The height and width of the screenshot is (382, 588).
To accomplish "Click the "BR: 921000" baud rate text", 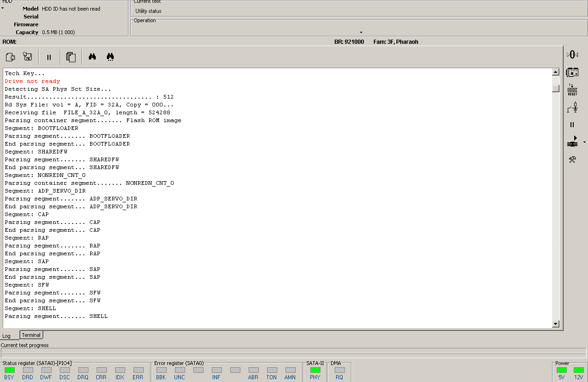I will tap(349, 41).
